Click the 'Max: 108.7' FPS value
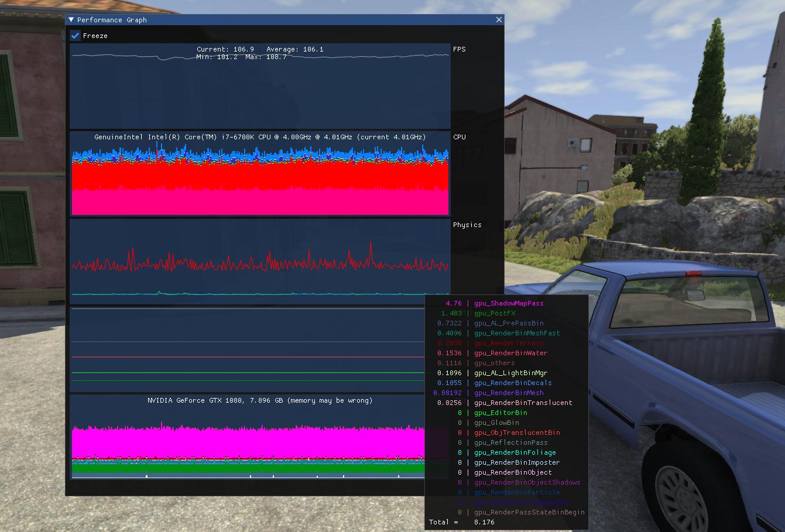Screen dimensions: 785x532 tap(266, 57)
